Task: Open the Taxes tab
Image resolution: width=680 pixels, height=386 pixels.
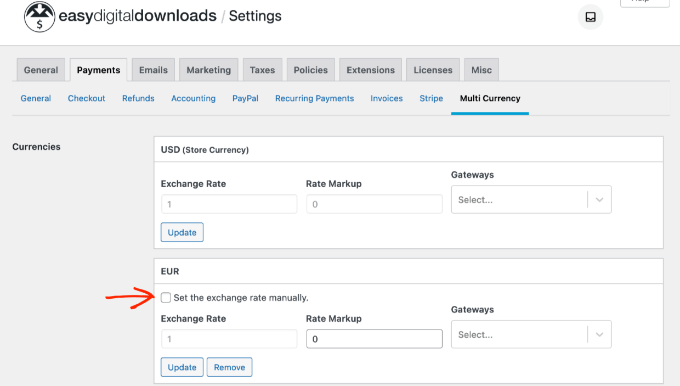Action: pos(262,70)
